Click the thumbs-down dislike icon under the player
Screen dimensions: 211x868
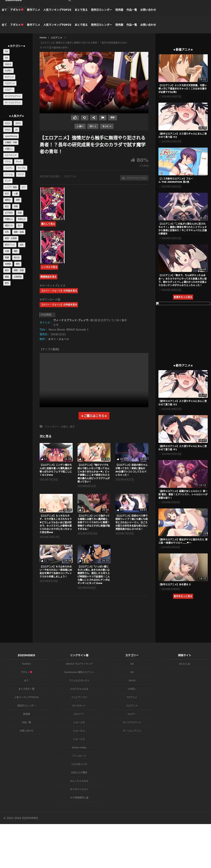[x=84, y=118]
